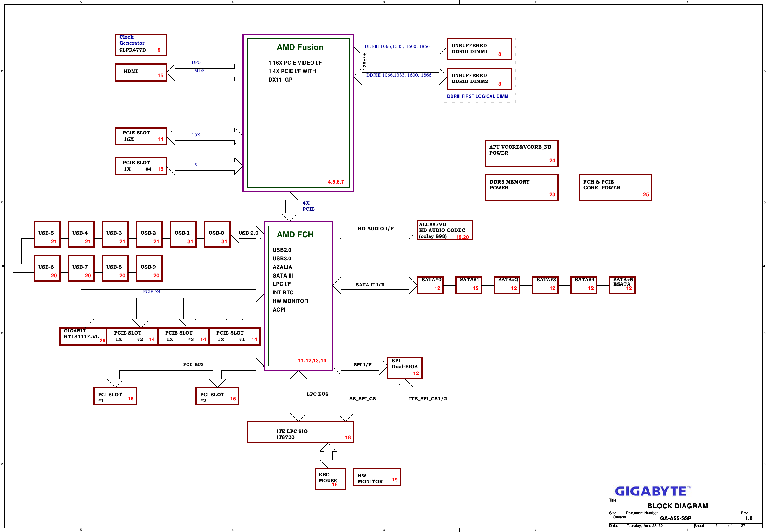This screenshot has width=768, height=532.
Task: Select the PCI SLOT #2 block
Action: pos(217,396)
